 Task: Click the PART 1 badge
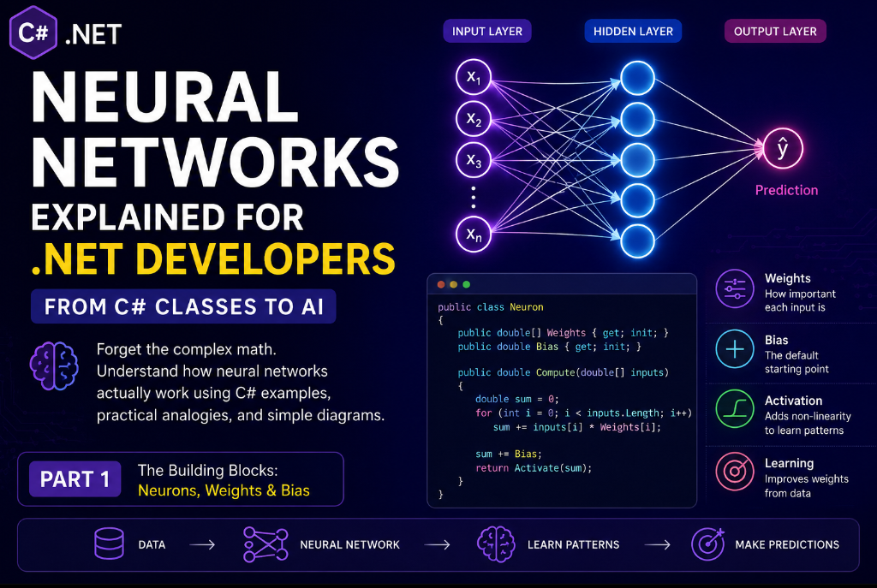coord(75,479)
